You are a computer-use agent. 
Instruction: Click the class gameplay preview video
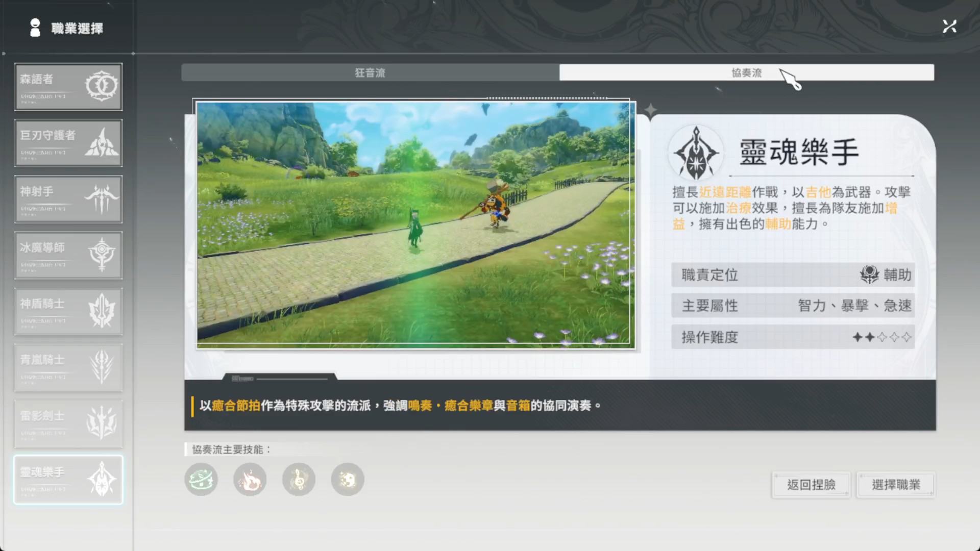(415, 224)
